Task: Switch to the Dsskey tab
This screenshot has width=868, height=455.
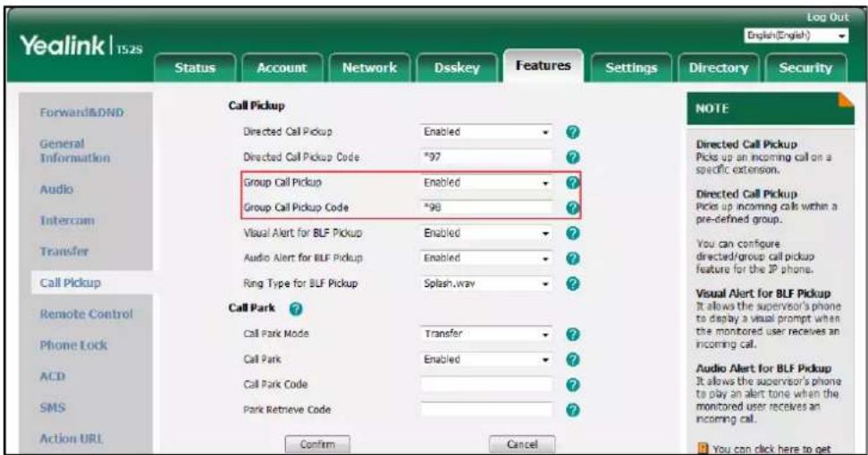Action: click(x=457, y=68)
